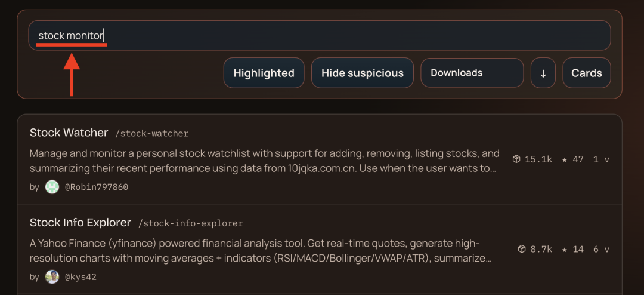Open the @Robin797860 author profile

(96, 187)
